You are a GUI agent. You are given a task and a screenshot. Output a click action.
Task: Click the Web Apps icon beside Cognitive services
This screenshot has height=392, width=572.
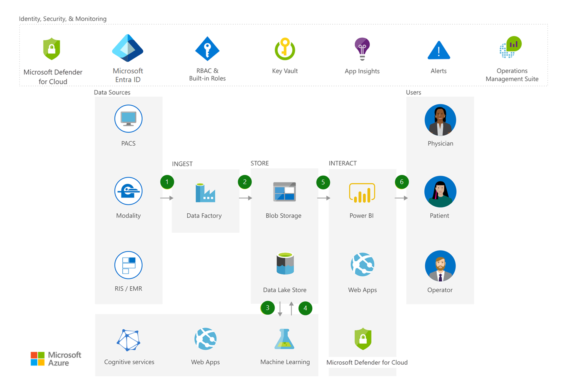point(205,339)
